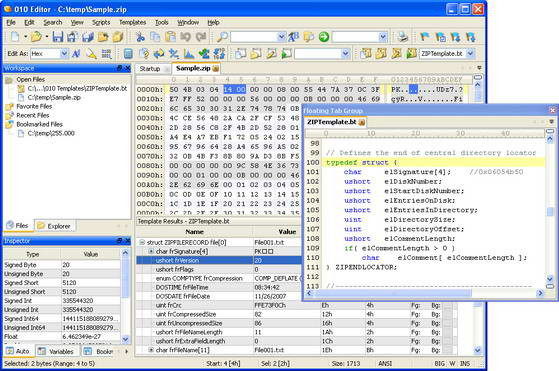Expand char frFileName[11] node
Screen dimensions: 559x371
tap(151, 350)
